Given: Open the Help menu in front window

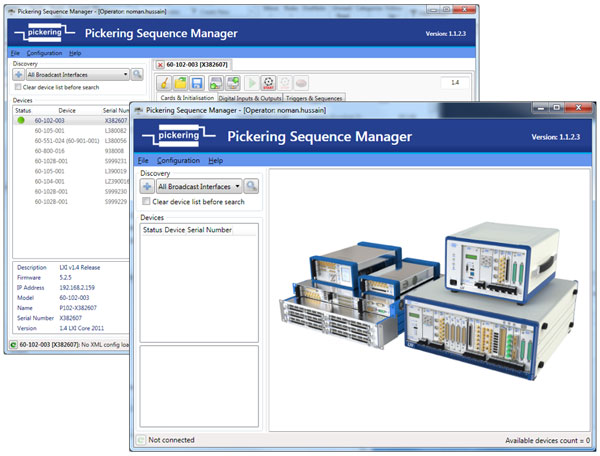Looking at the screenshot, I should (215, 160).
